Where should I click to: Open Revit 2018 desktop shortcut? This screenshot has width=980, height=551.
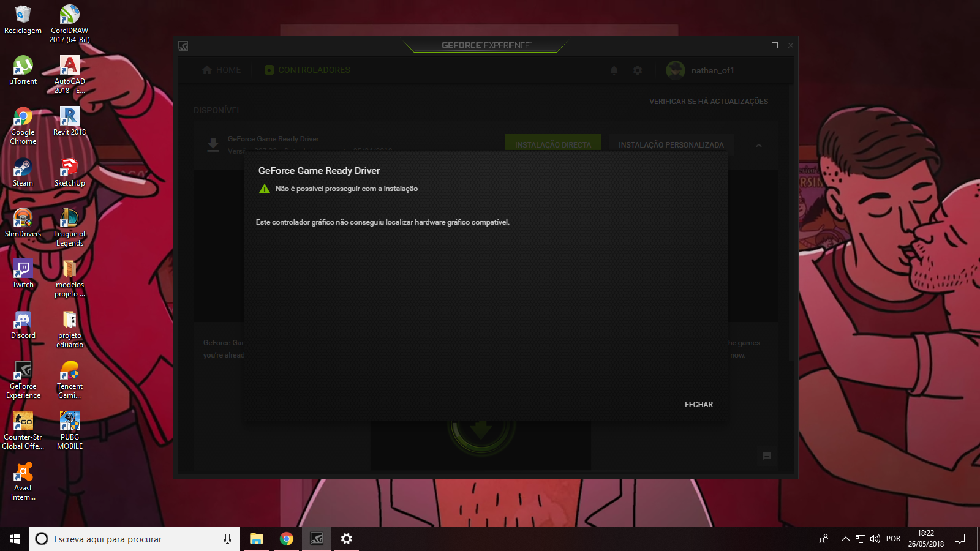tap(70, 121)
